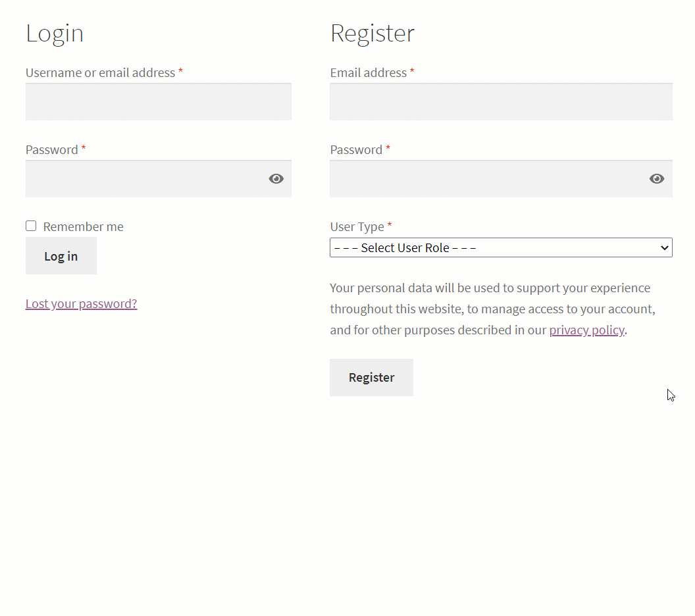
Task: Click the register Password input field
Action: 487,178
